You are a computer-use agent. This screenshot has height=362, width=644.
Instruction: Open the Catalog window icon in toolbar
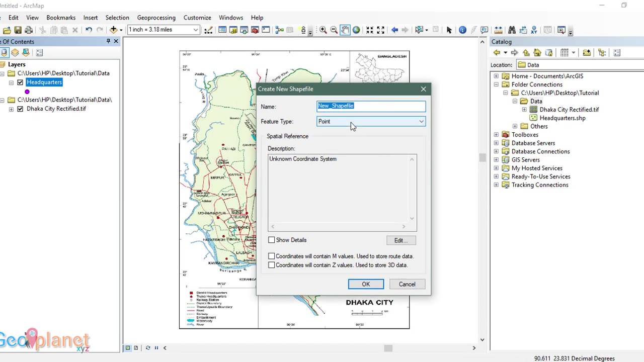tap(233, 30)
